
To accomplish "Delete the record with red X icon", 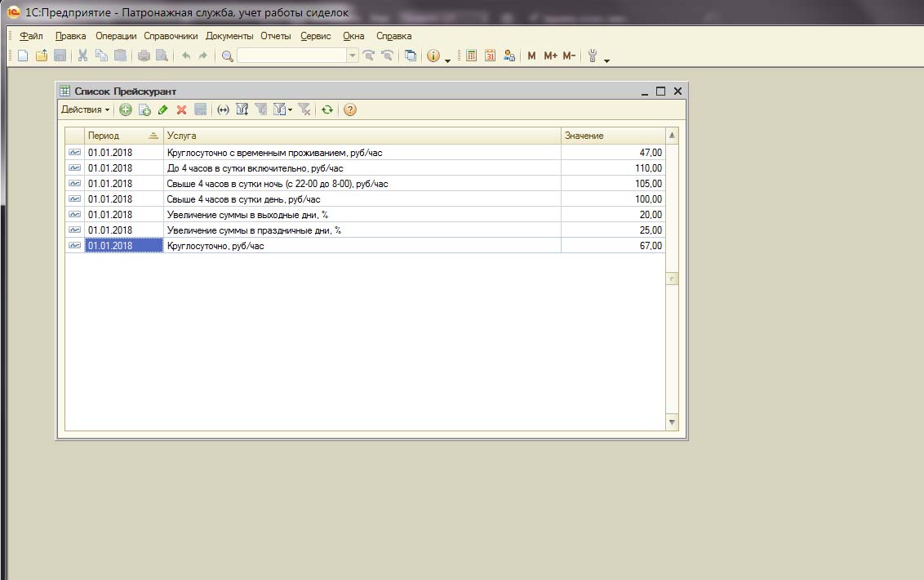I will coord(181,109).
